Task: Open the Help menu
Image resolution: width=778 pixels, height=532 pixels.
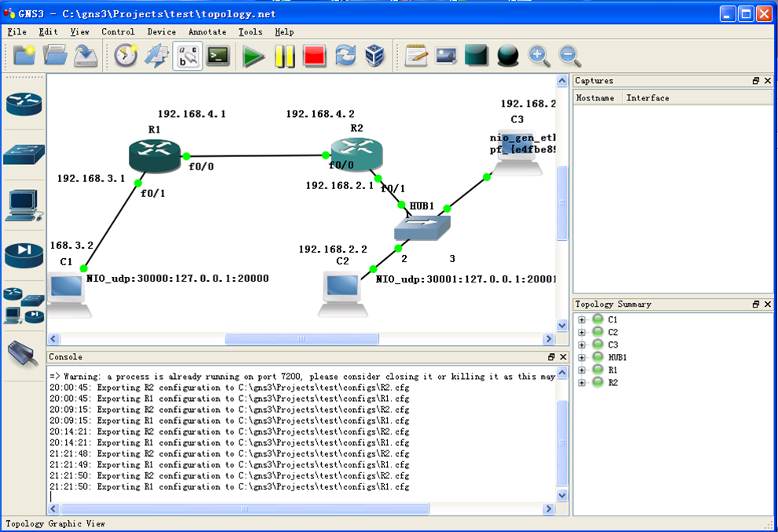Action: click(284, 31)
